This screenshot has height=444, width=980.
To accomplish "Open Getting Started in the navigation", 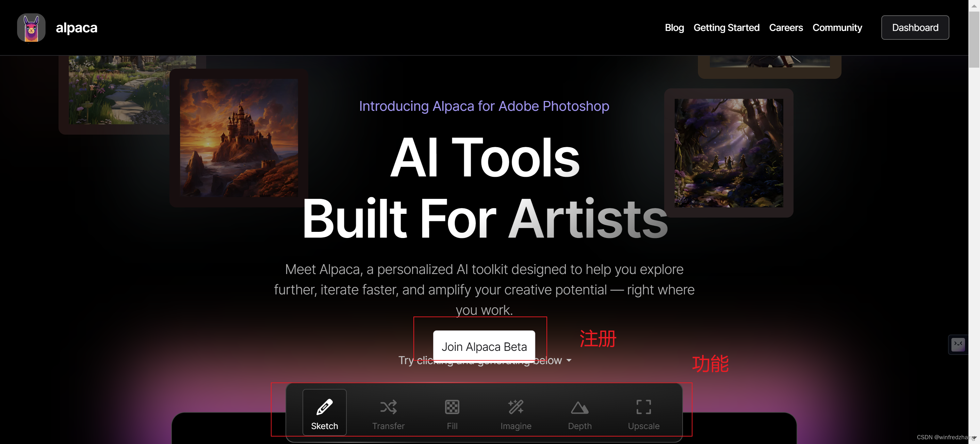I will (726, 28).
